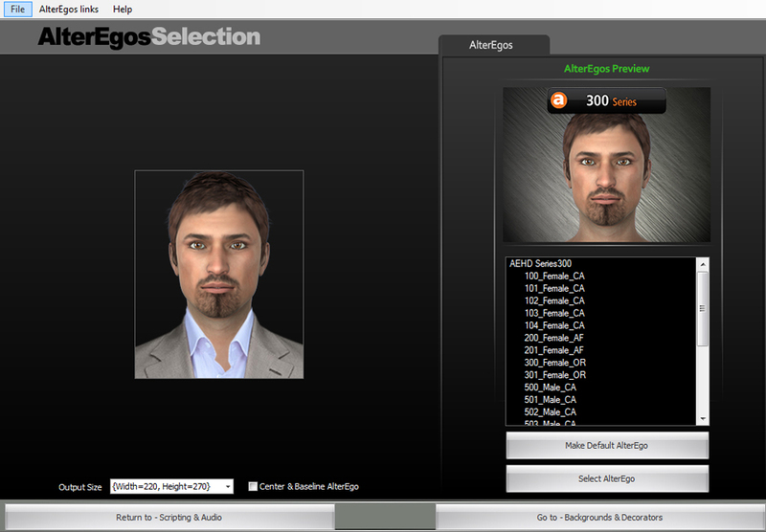Viewport: 766px width, 532px height.
Task: Return to Scripting & Audio
Action: tap(169, 518)
